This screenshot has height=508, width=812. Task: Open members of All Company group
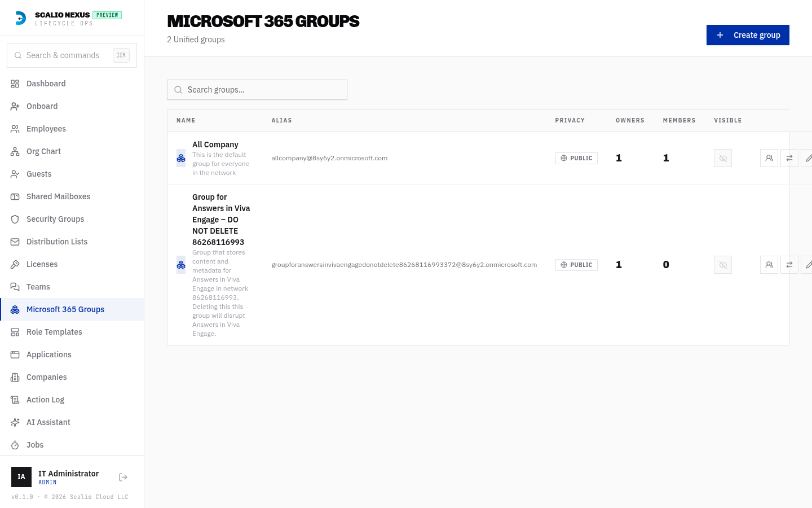click(x=769, y=158)
